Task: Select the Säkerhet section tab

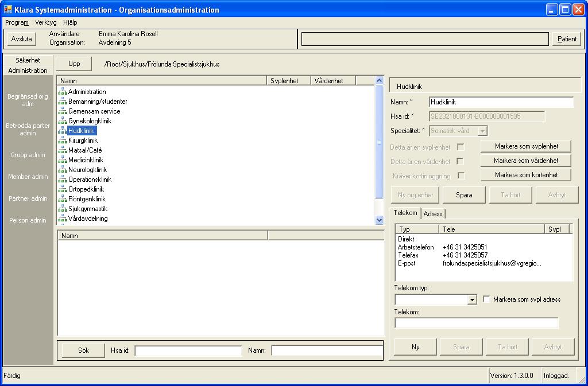Action: (28, 60)
